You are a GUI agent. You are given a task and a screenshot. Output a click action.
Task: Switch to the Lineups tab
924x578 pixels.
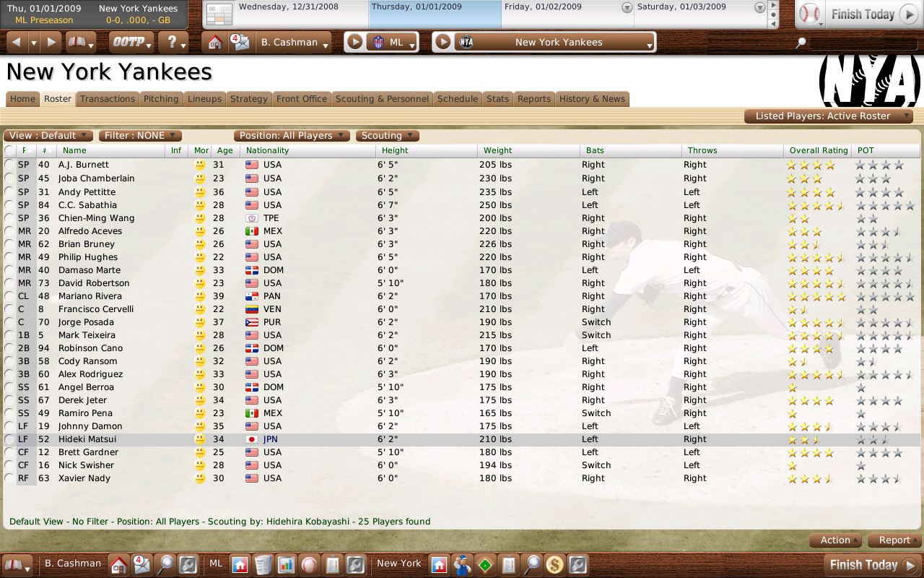(x=205, y=99)
